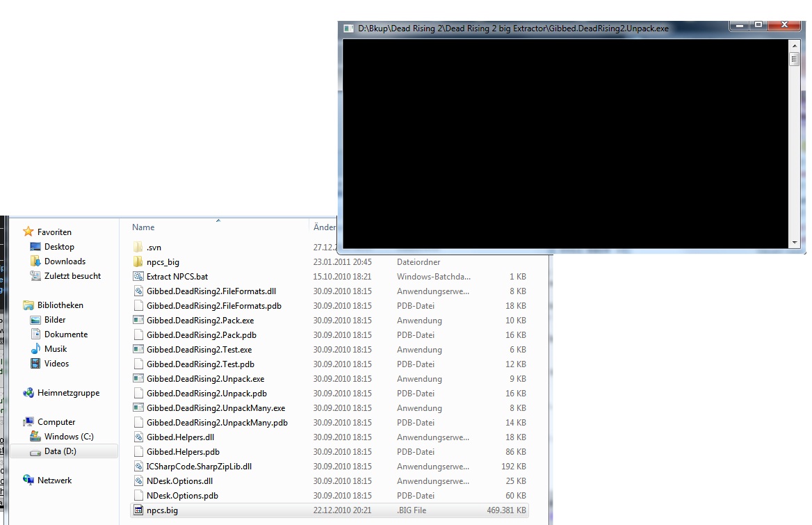812x525 pixels.
Task: Click Gibbed.DeadRising2.FileFormats.pdb file icon
Action: (138, 305)
